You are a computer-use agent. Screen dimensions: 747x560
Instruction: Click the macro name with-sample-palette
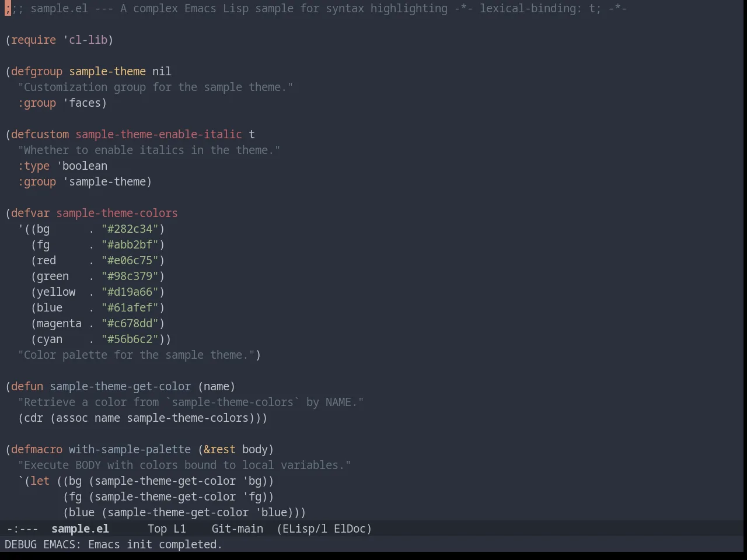130,449
